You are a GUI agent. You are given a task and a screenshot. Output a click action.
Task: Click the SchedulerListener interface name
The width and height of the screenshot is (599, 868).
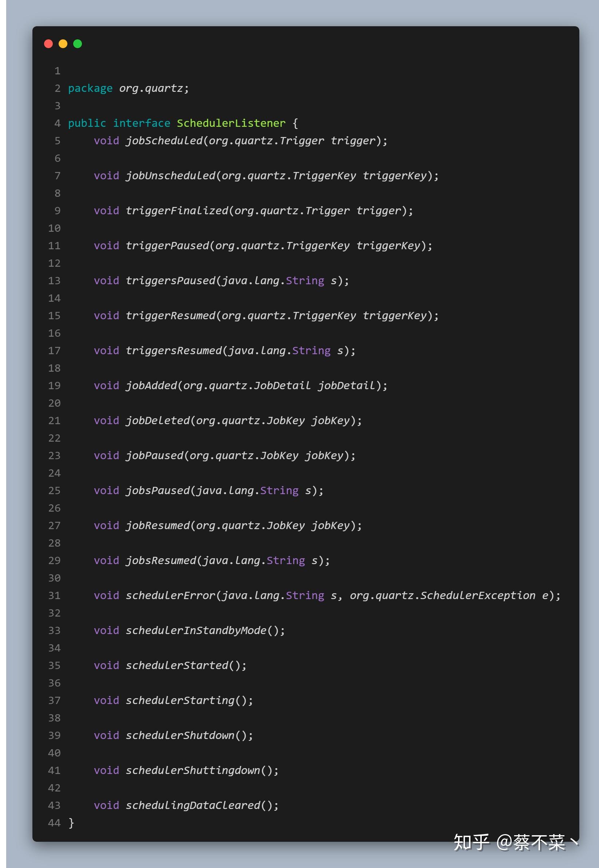click(x=231, y=123)
